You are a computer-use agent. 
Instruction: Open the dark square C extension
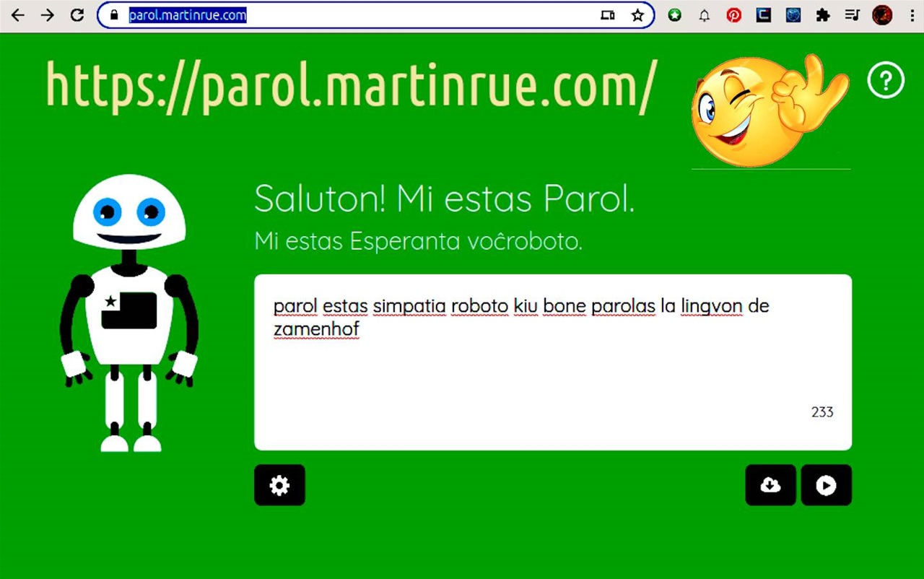pos(764,15)
